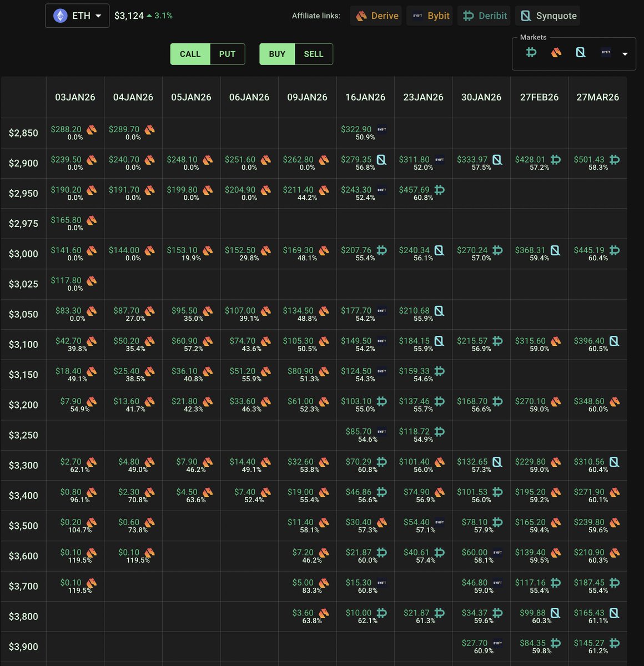Click the Derive icon beside $165.80
Viewport: 644px width, 666px height.
coord(92,220)
